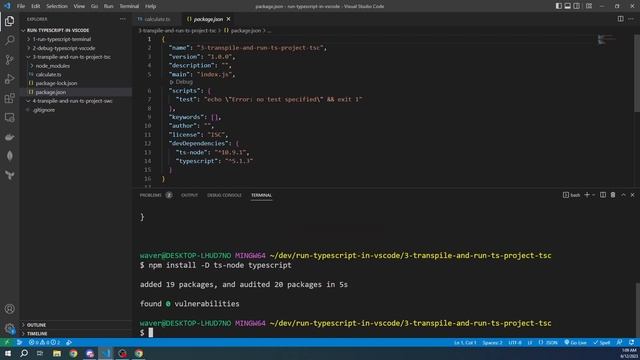Viewport: 640px width, 360px height.
Task: Open editor more actions ellipsis
Action: (631, 19)
